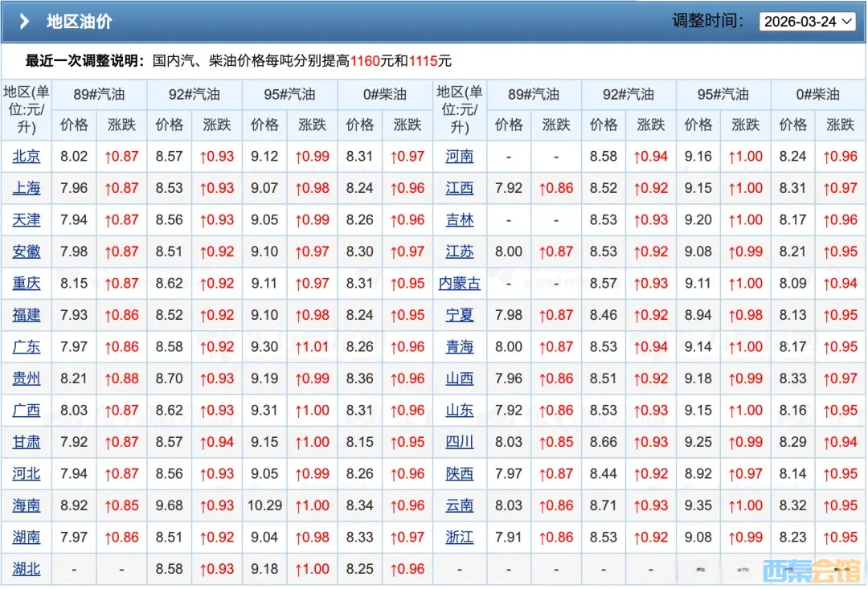Click the 云南 region link
Screen dimensions: 868x589
pos(460,505)
